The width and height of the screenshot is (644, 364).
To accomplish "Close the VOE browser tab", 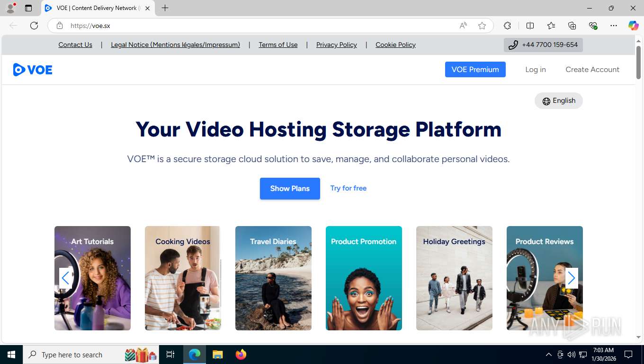I will pyautogui.click(x=147, y=8).
